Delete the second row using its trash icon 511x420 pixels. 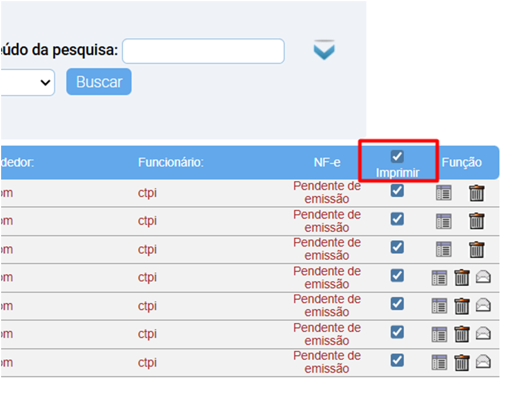pos(477,221)
